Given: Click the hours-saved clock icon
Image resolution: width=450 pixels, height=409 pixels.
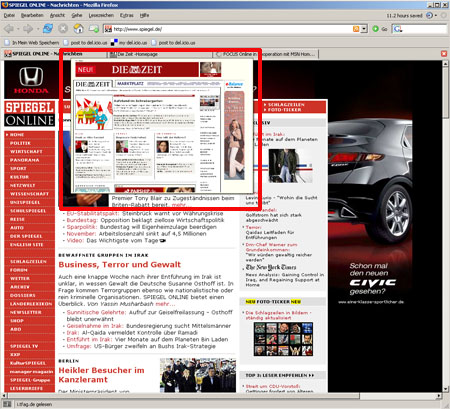Looking at the screenshot, I should [x=429, y=15].
